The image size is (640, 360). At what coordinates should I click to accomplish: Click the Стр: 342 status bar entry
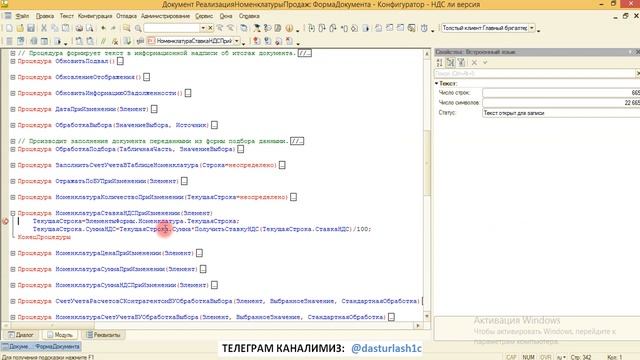(581, 357)
